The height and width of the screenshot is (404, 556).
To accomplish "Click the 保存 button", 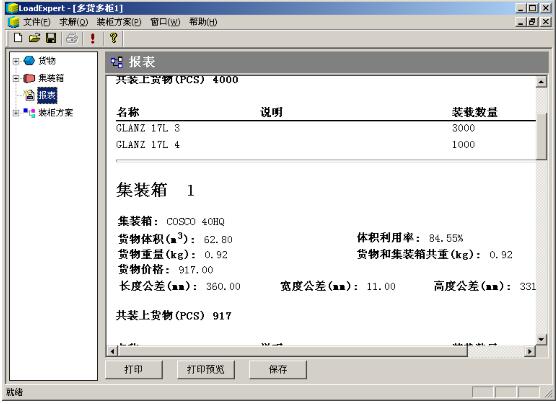I will pyautogui.click(x=278, y=370).
